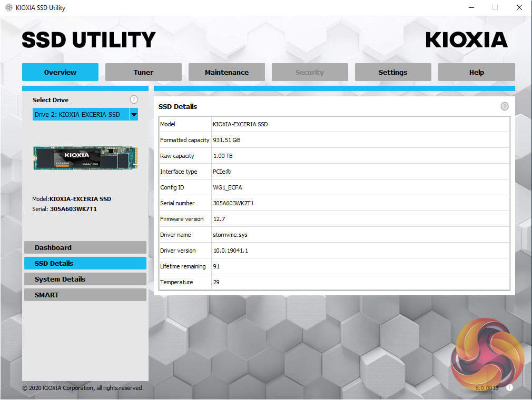Open the Security tab
Image resolution: width=532 pixels, height=400 pixels.
point(310,72)
